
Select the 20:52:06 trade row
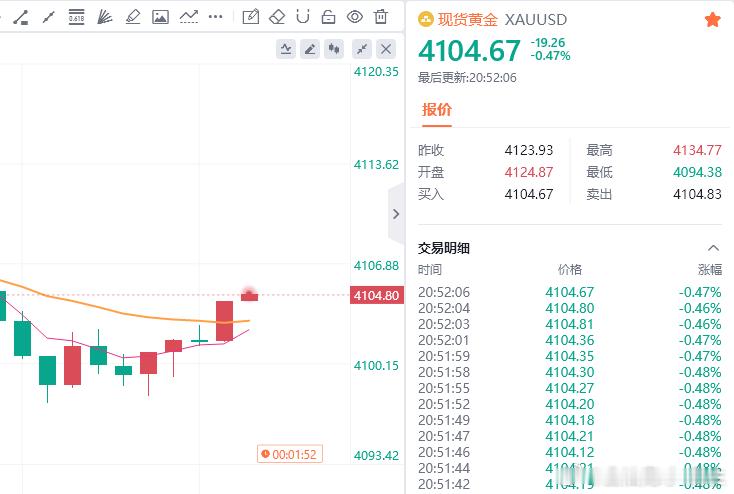point(570,292)
